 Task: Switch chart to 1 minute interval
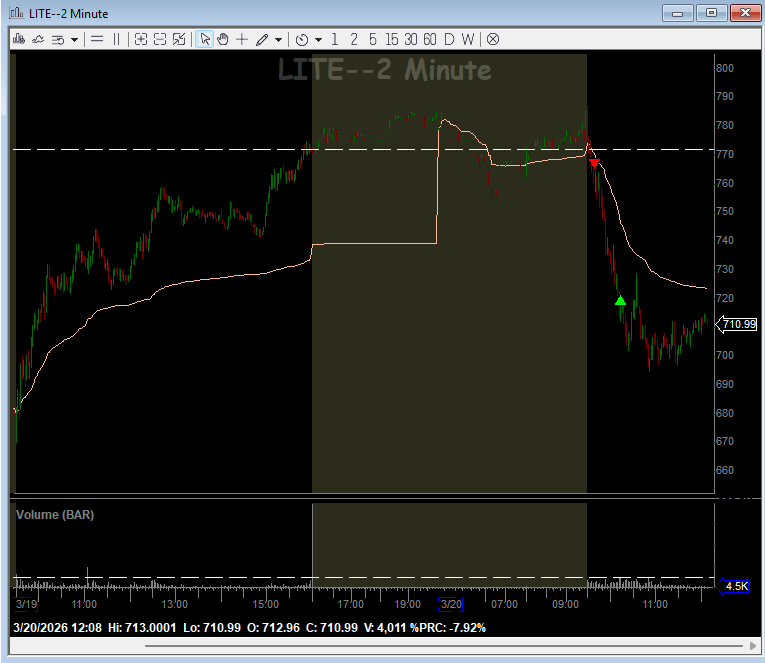[x=334, y=39]
